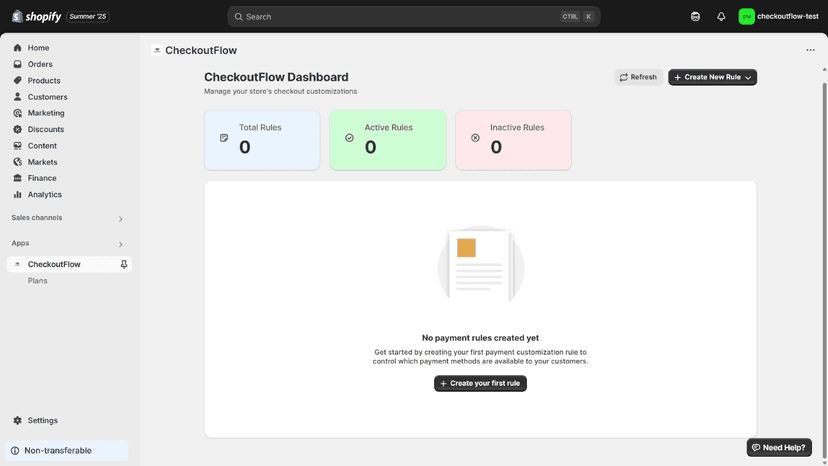
Task: Open the Sidekick assistant icon in top bar
Action: coord(695,16)
